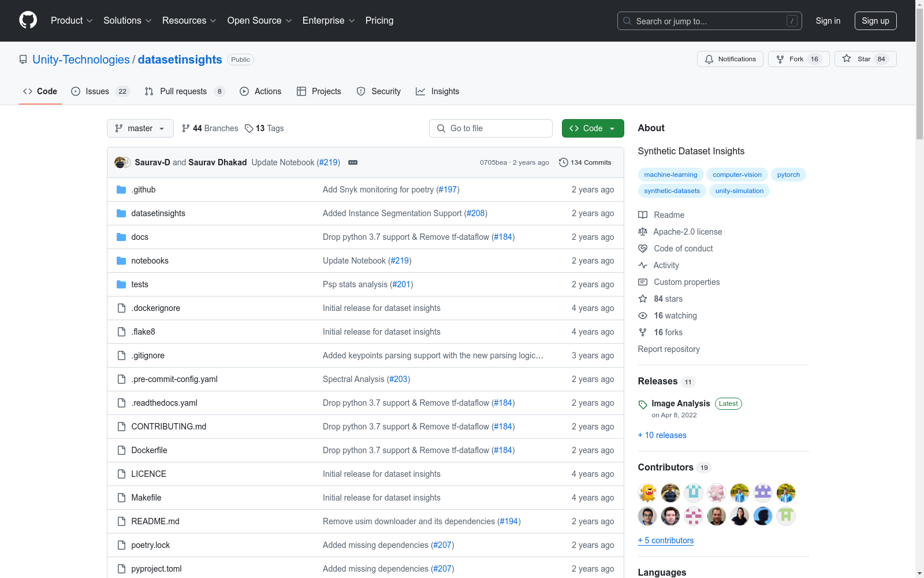Open the Unity-Technologies organization link
924x578 pixels.
click(81, 60)
